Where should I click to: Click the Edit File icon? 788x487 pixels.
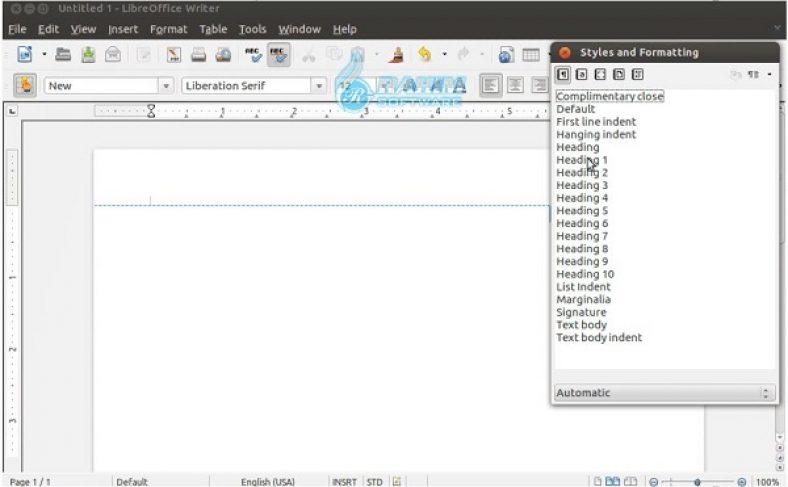(x=144, y=54)
